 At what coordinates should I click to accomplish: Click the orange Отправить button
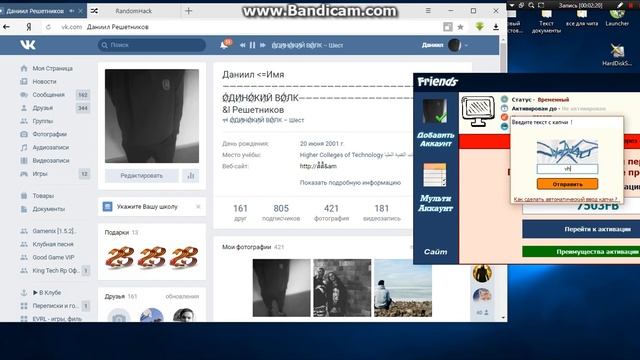tap(567, 184)
